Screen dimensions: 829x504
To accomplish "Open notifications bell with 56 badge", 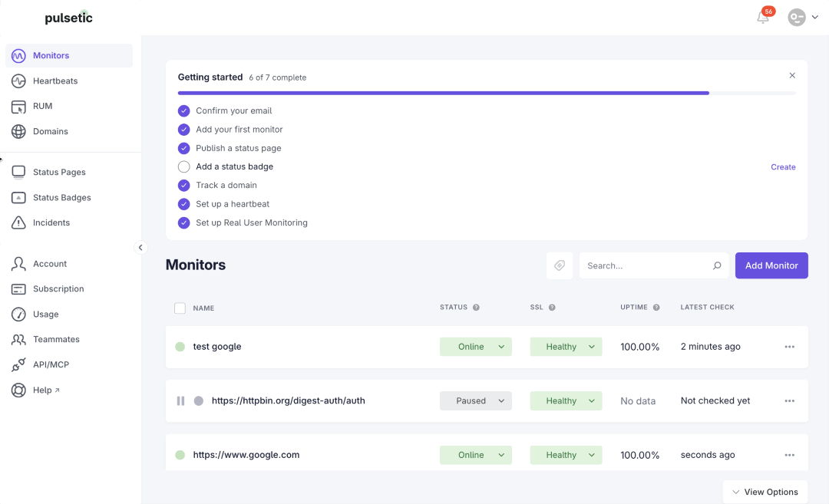I will tap(763, 18).
